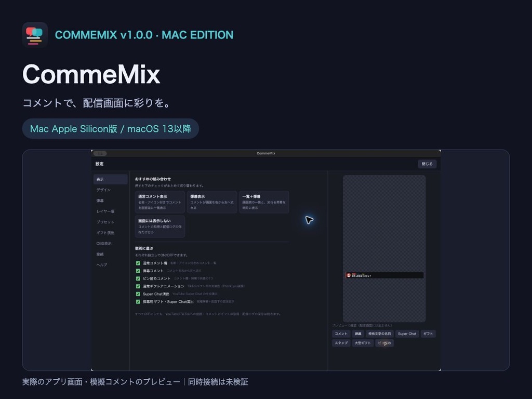The width and height of the screenshot is (532, 399).
Task: Uncheck the Super Chat演出 checkbox
Action: pyautogui.click(x=138, y=294)
